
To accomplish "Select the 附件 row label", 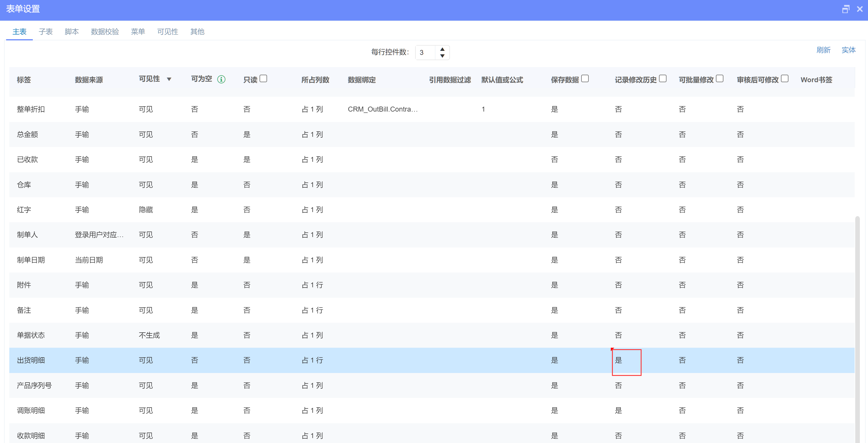I will [24, 285].
